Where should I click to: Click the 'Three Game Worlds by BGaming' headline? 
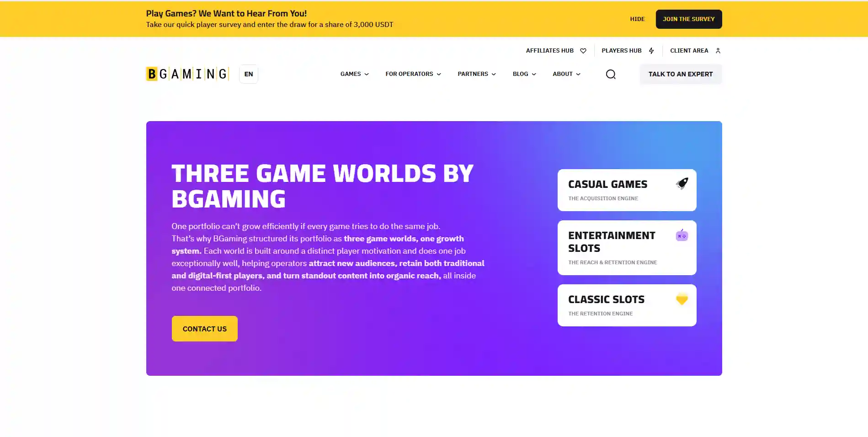(x=322, y=186)
